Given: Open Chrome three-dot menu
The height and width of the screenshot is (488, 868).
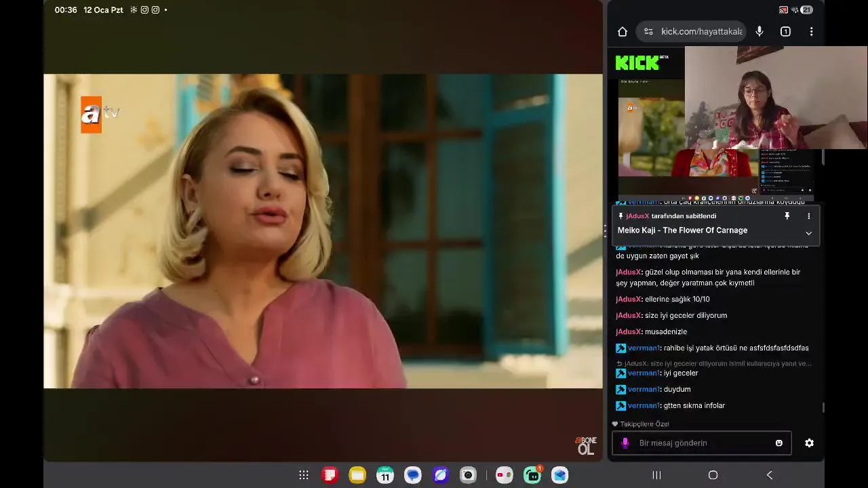Looking at the screenshot, I should 811,31.
